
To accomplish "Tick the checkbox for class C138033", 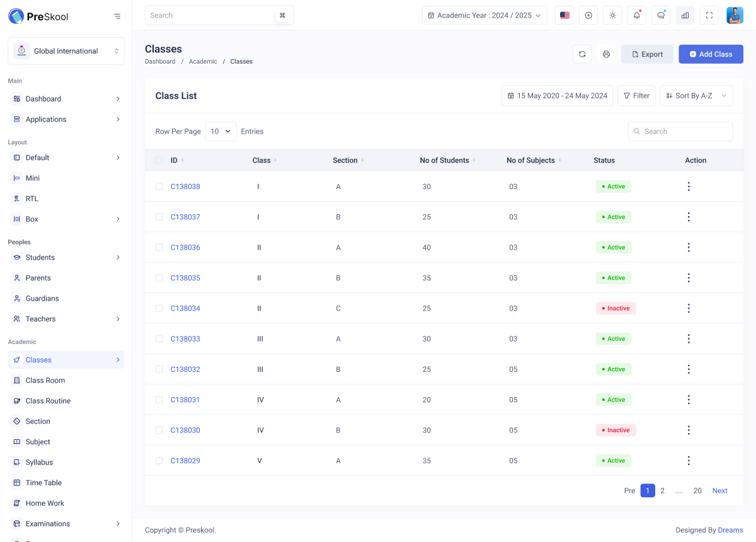I will point(159,339).
